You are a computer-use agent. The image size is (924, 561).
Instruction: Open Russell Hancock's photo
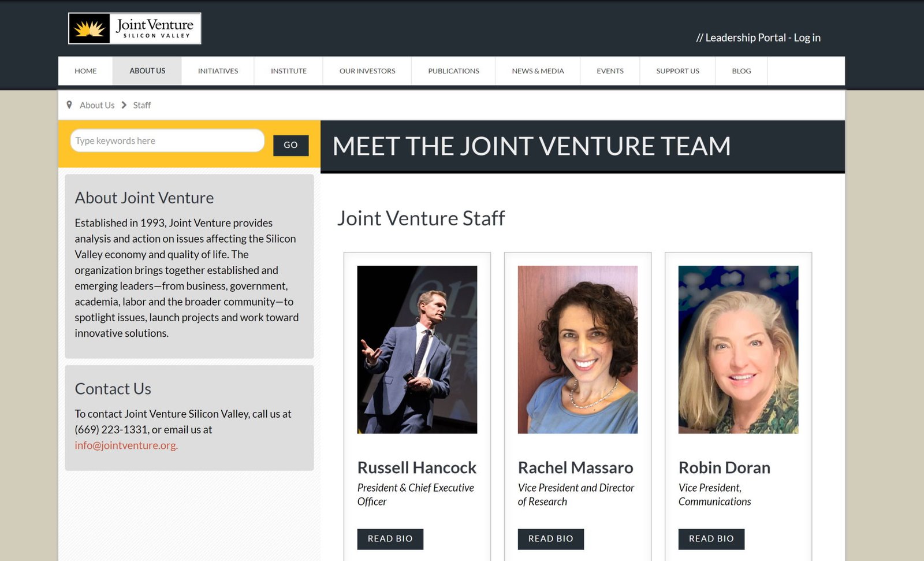tap(417, 350)
